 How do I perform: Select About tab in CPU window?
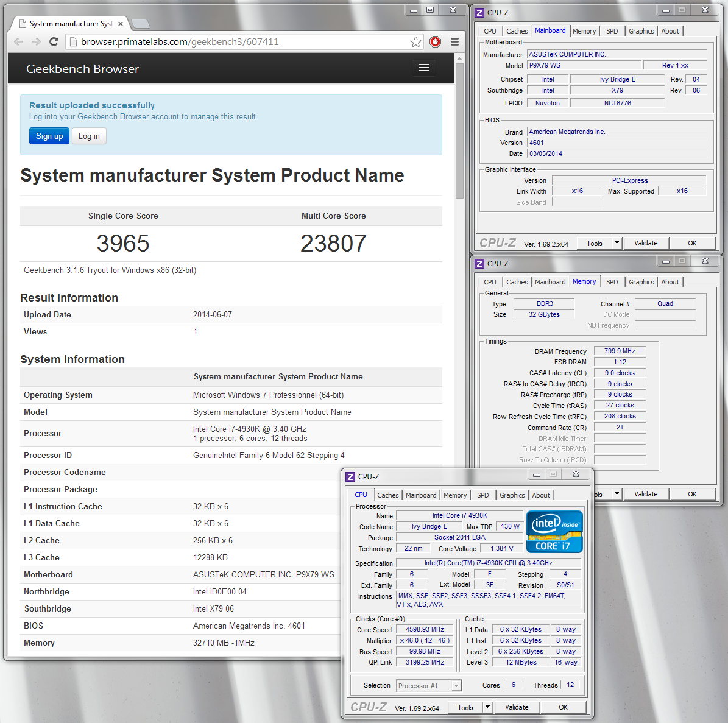(541, 495)
